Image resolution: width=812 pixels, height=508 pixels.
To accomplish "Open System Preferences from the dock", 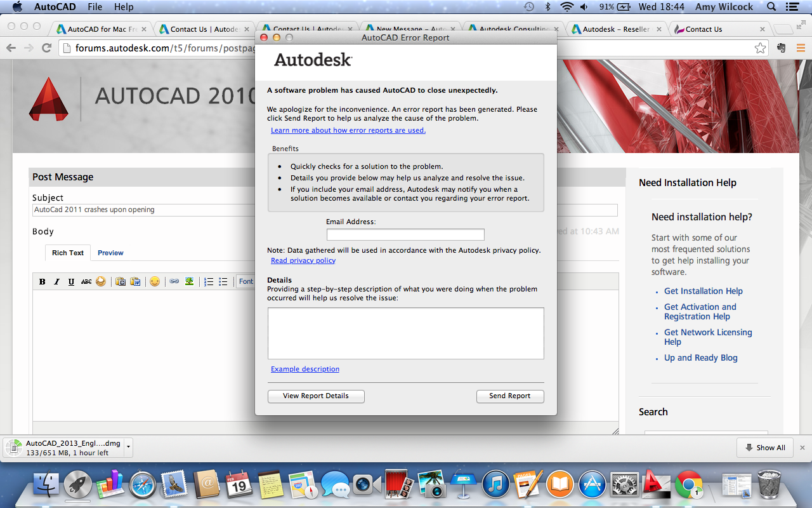I will pos(625,485).
